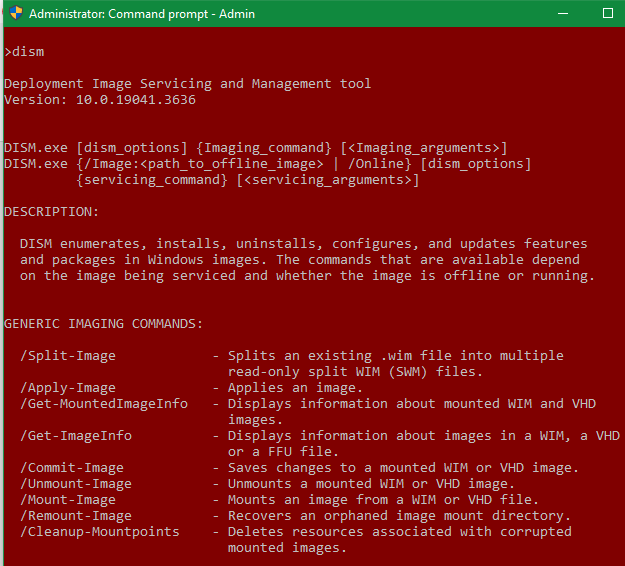Click the 'GENERIC IMAGING COMMANDS:' heading
This screenshot has width=625, height=566.
(x=104, y=324)
